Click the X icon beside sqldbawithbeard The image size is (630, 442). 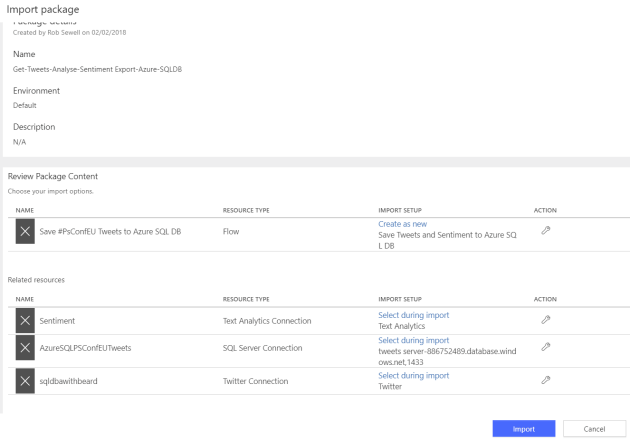tap(26, 380)
